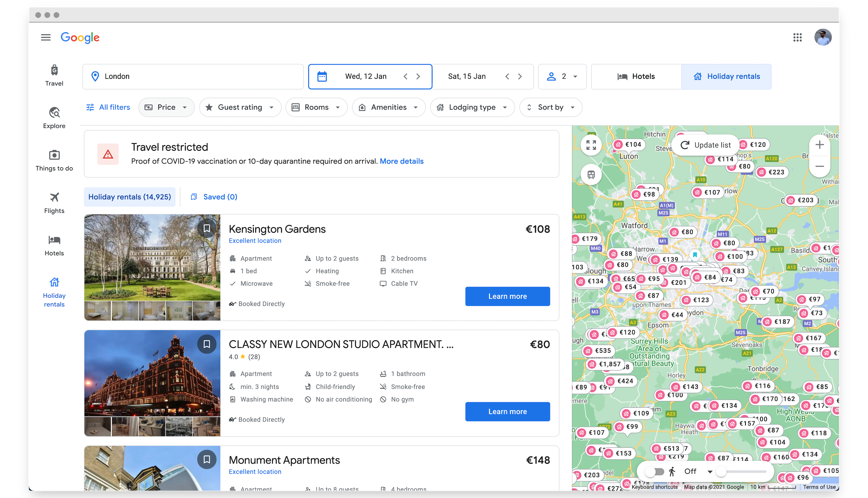868x498 pixels.
Task: Switch to the Hotels tab
Action: click(x=636, y=76)
